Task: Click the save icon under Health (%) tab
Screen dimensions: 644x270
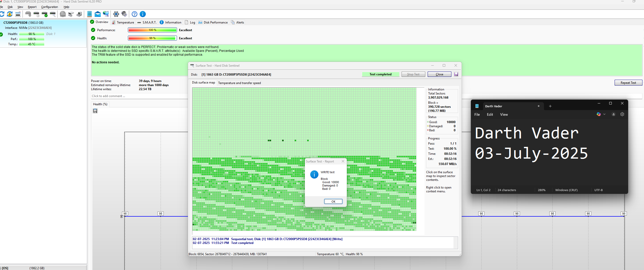Action: pos(95,111)
